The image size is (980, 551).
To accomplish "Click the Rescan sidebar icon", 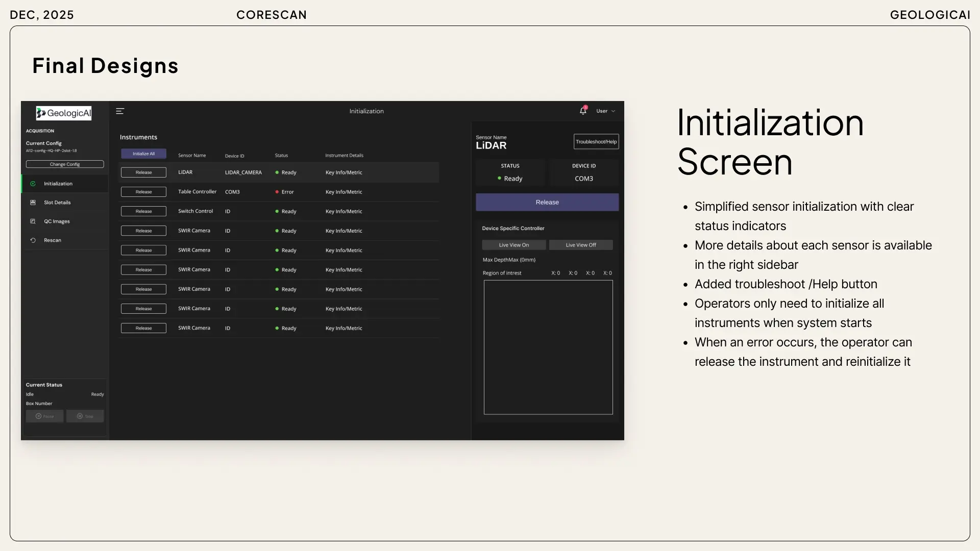I will coord(33,240).
